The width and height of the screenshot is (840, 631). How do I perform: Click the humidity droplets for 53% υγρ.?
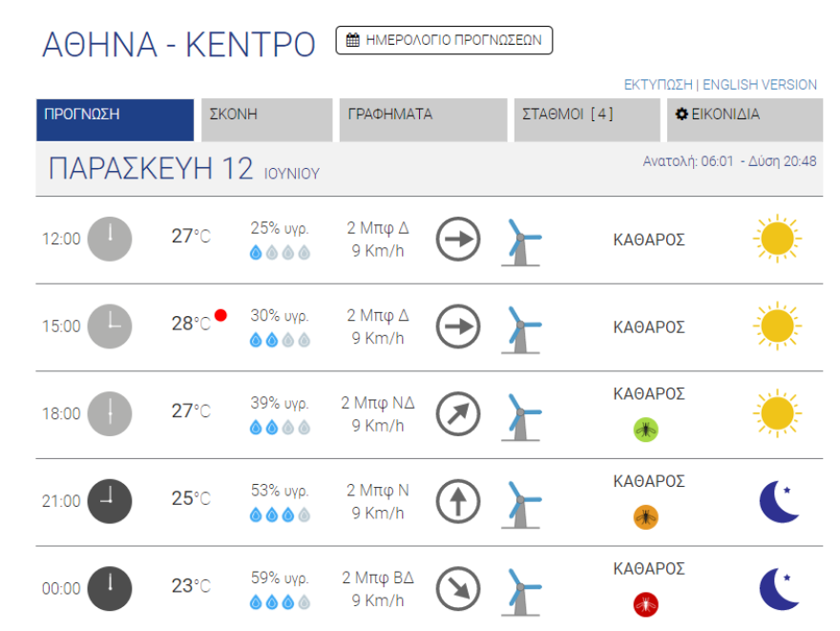(280, 515)
